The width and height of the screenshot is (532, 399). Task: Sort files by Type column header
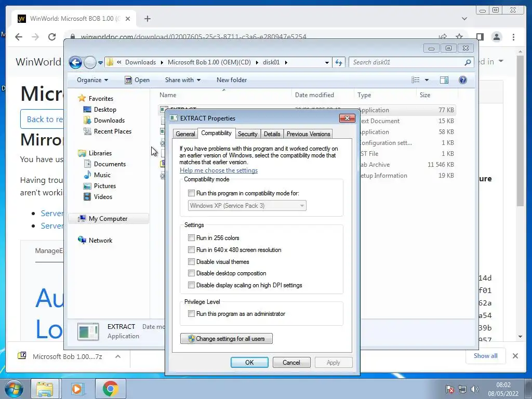tap(385, 95)
